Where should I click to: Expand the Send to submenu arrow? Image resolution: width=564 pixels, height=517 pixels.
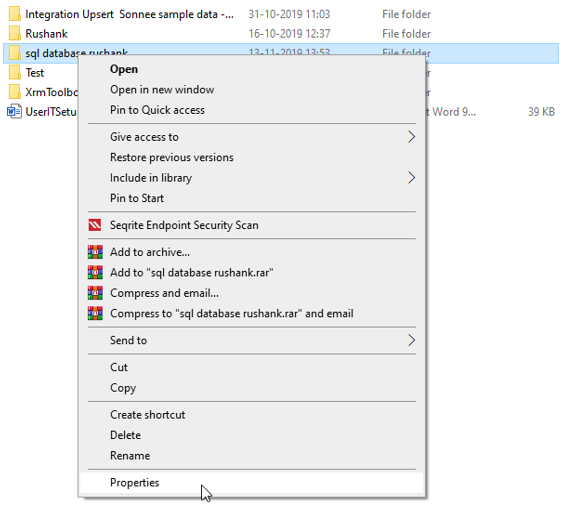coord(411,340)
